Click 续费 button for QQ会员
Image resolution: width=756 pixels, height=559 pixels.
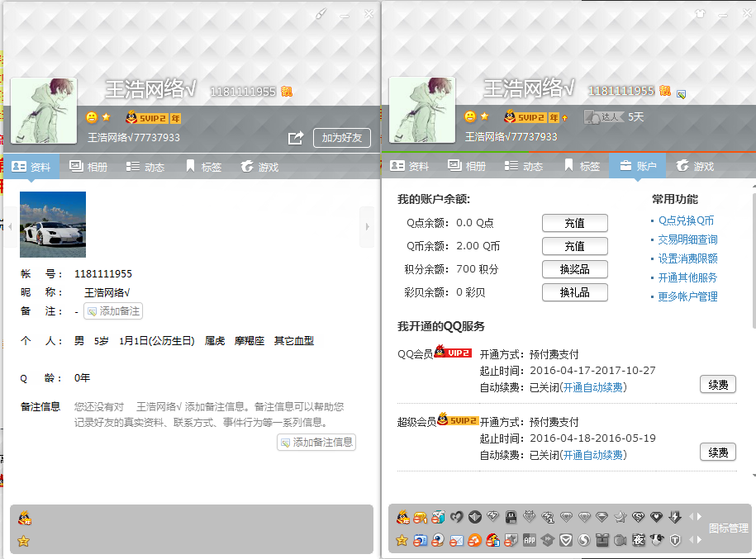(x=718, y=385)
